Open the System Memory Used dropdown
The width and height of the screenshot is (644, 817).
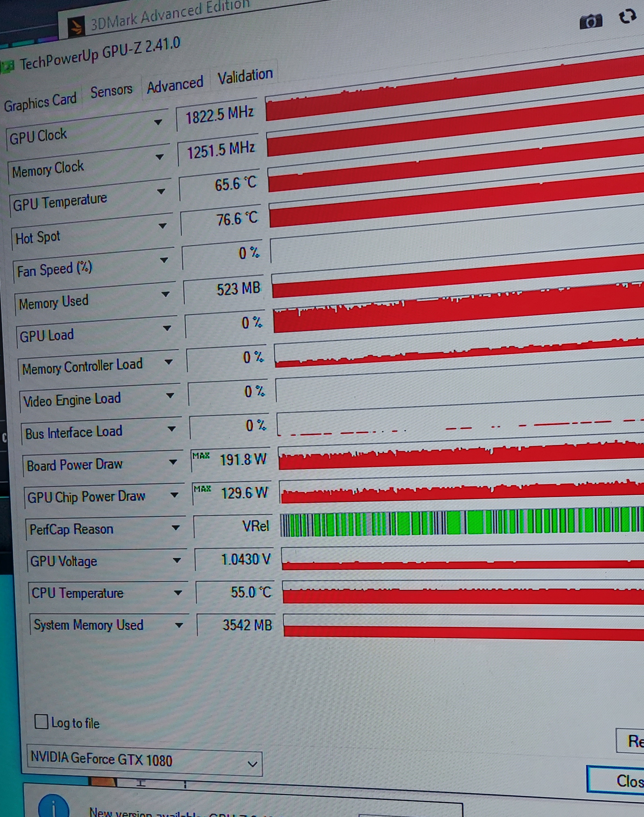point(179,625)
